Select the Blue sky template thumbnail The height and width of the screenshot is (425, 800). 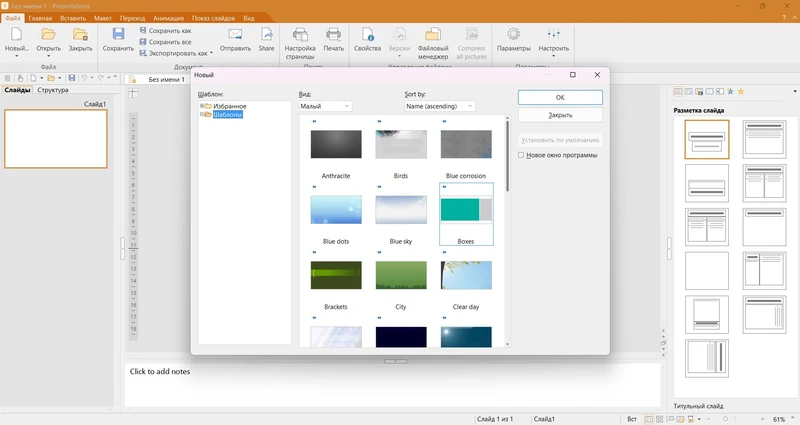pyautogui.click(x=401, y=210)
